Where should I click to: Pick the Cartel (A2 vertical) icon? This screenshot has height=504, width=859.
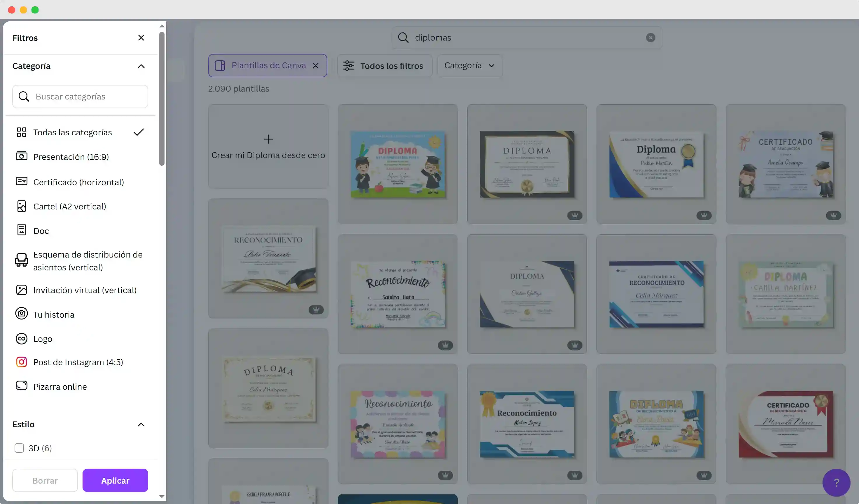point(22,206)
